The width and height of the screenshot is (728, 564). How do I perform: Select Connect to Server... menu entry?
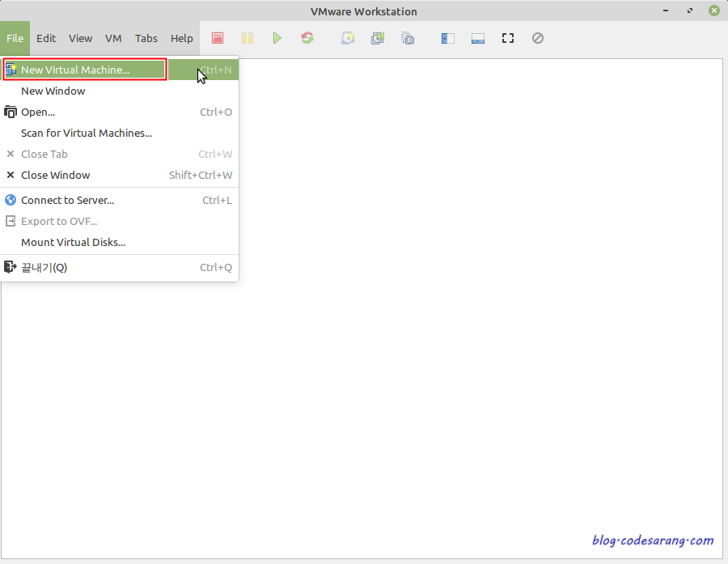120,200
